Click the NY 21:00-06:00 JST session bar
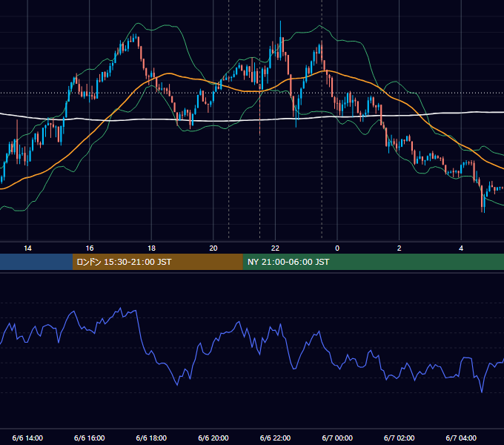The width and height of the screenshot is (504, 445). click(373, 262)
